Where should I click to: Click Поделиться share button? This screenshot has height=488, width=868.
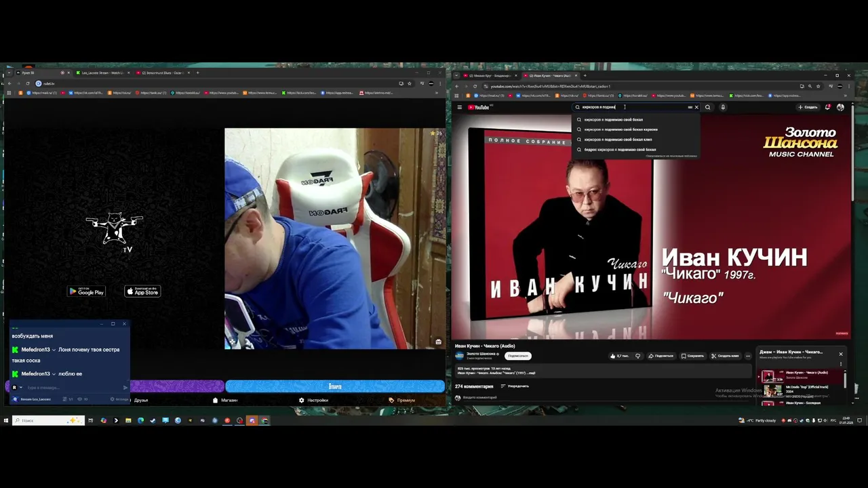[660, 356]
